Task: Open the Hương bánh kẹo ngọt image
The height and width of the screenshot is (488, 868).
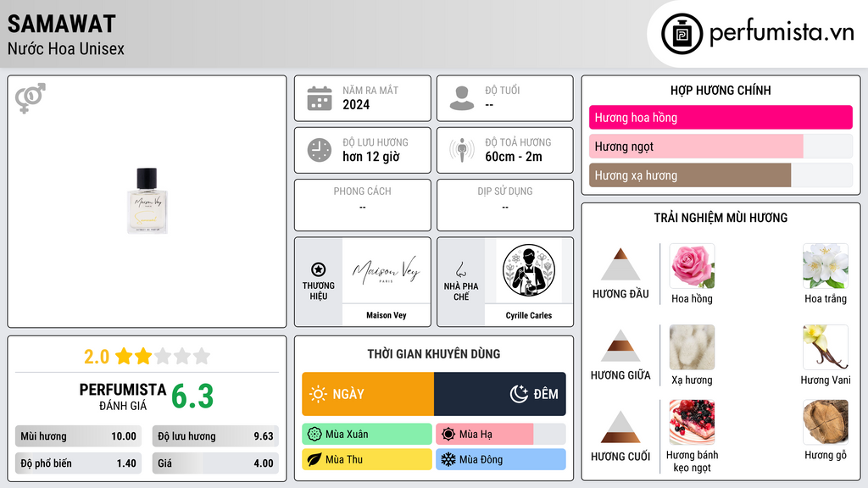Action: click(692, 423)
